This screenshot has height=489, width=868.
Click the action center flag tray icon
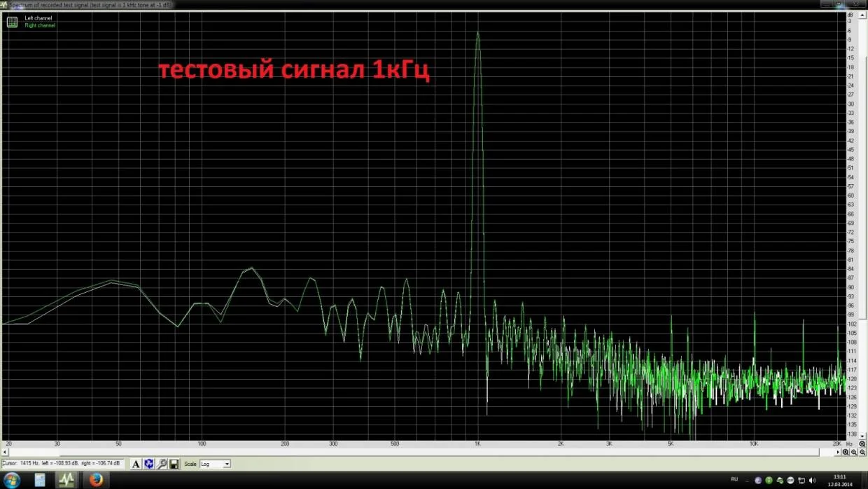tap(801, 480)
